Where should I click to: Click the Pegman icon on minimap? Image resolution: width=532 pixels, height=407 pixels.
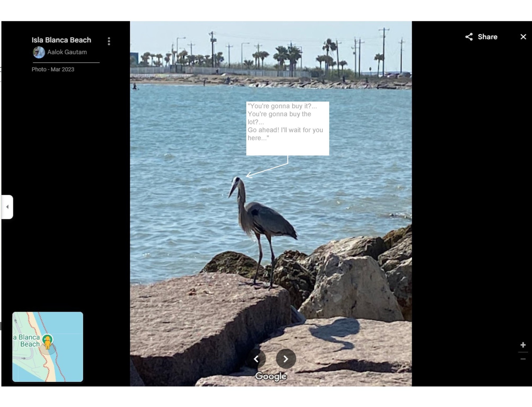(x=48, y=342)
